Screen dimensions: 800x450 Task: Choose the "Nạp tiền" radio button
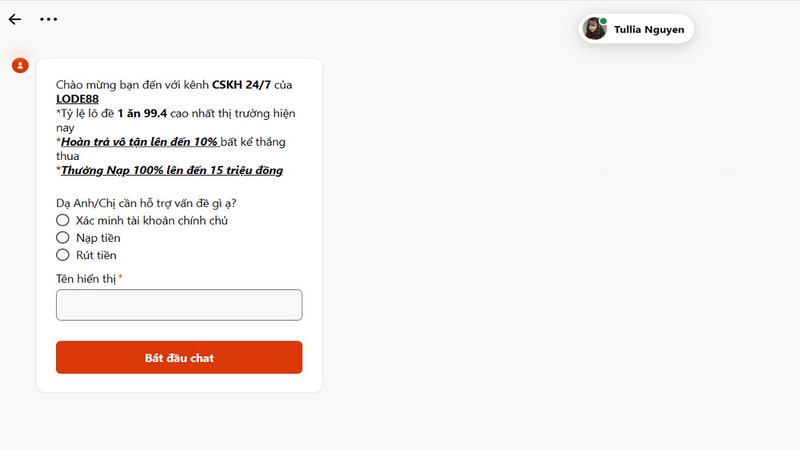[x=63, y=238]
